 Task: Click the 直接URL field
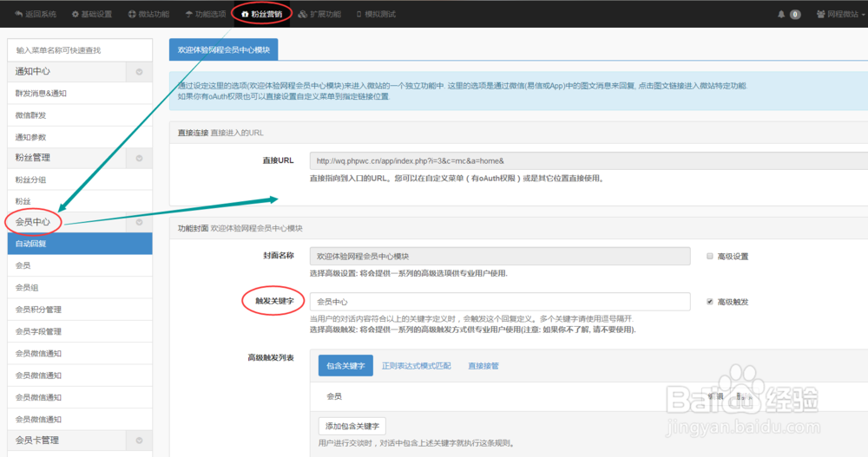tap(589, 161)
